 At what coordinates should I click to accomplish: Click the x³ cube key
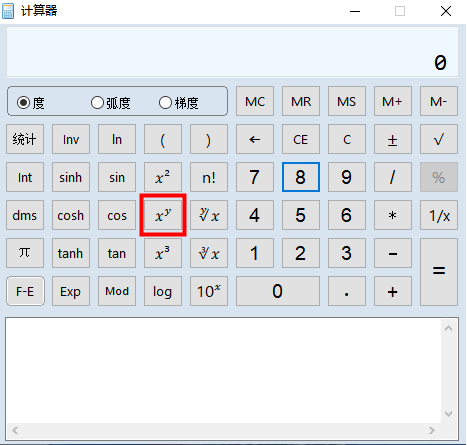163,253
